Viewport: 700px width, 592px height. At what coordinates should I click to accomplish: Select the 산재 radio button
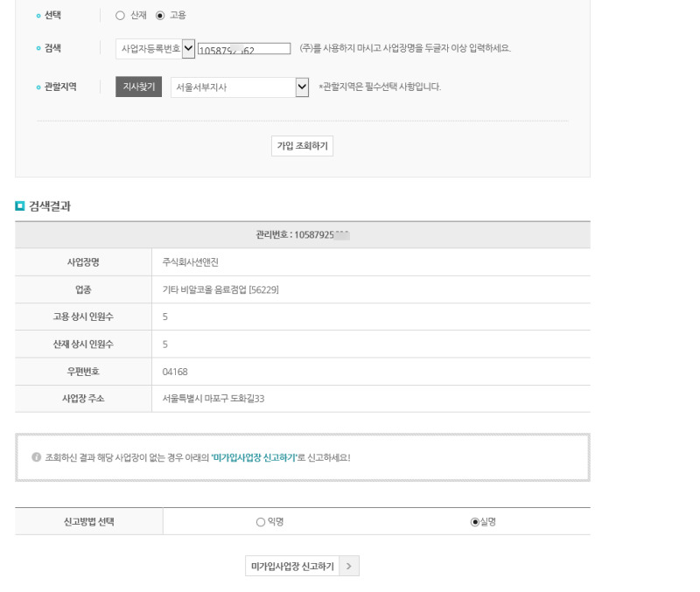point(120,16)
